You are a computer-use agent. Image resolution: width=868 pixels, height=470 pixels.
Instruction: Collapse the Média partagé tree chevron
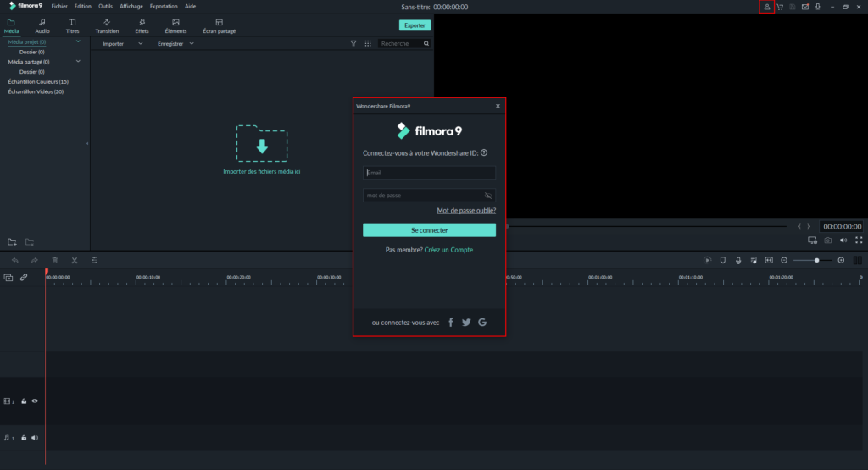coord(78,61)
